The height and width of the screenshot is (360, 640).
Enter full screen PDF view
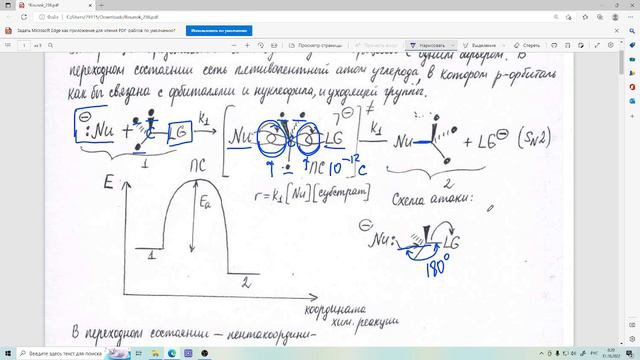[x=597, y=45]
